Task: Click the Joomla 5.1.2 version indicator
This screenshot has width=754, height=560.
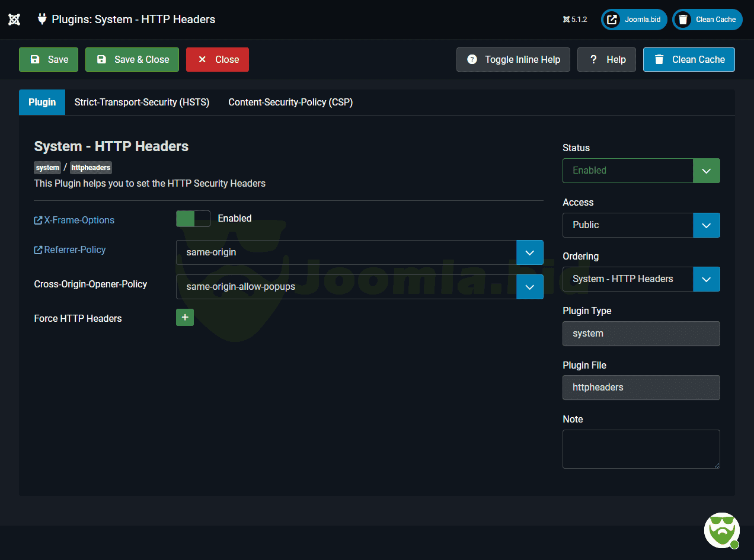Action: pyautogui.click(x=574, y=20)
